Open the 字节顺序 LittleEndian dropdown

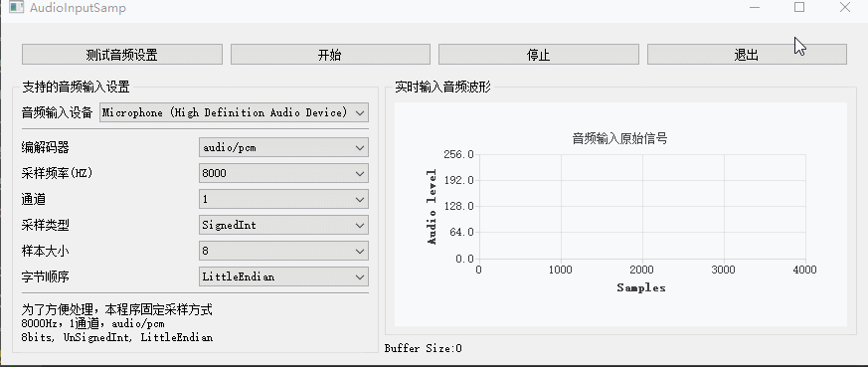click(x=283, y=276)
